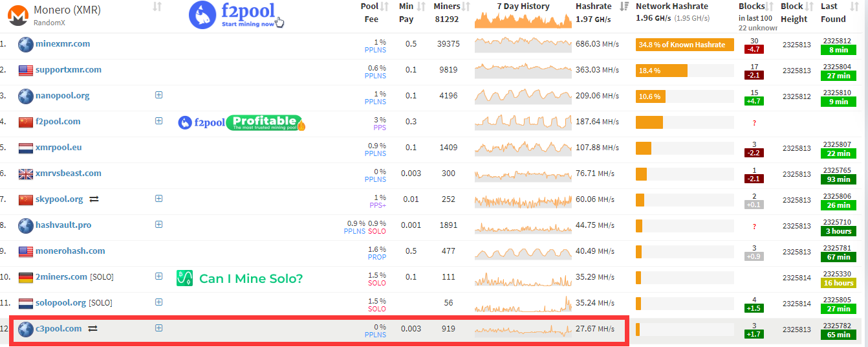Click the 16 hours last found badge

[838, 283]
